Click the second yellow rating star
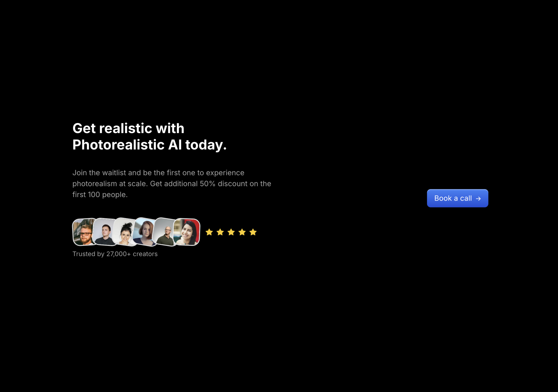Screen dimensions: 558x392 point(220,232)
